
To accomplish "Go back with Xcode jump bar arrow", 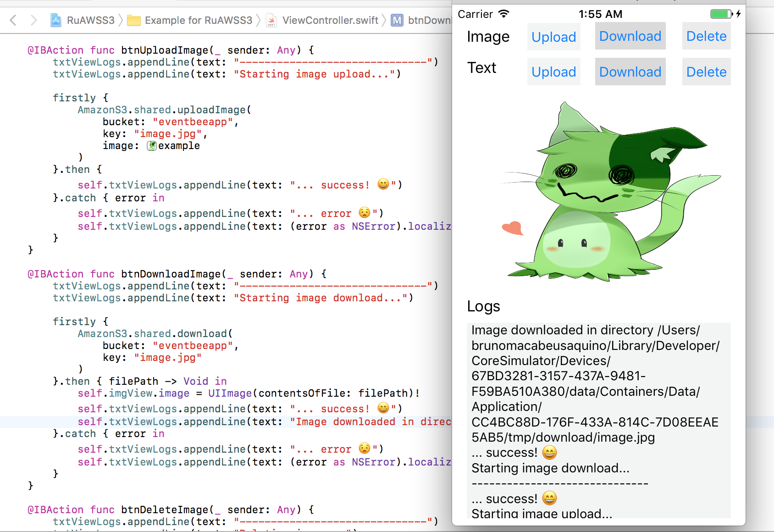I will pyautogui.click(x=13, y=20).
